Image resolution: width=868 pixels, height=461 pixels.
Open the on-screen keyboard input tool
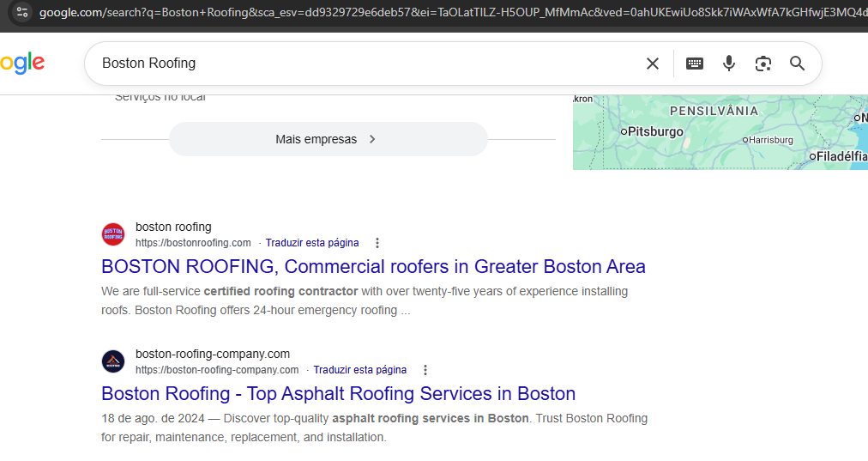(694, 64)
